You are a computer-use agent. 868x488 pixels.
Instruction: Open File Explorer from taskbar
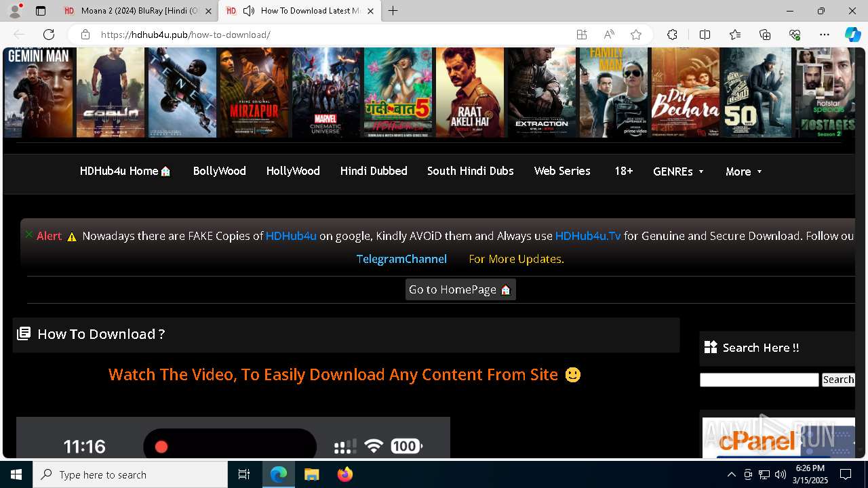pyautogui.click(x=311, y=474)
